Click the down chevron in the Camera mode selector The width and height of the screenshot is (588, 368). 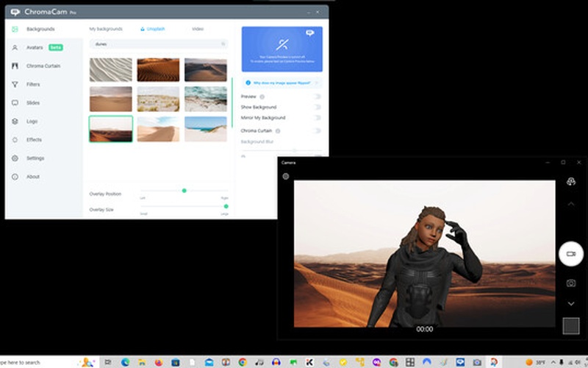pos(571,303)
